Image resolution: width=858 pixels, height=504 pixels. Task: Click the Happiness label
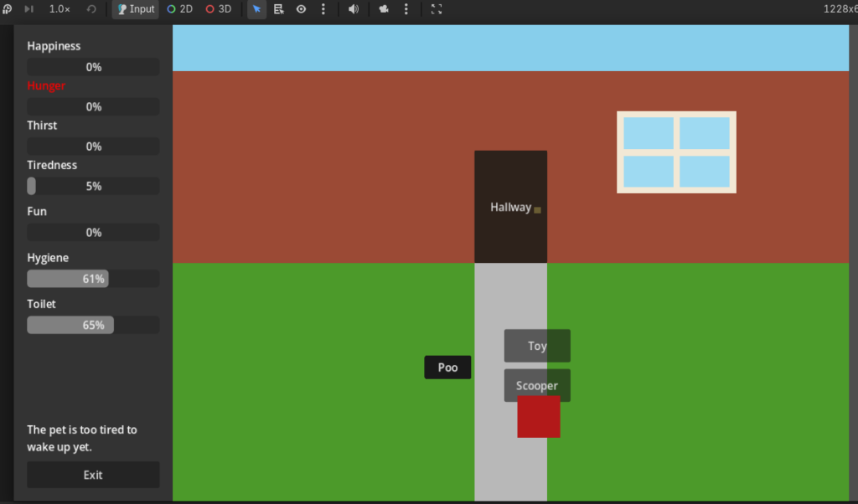click(54, 46)
